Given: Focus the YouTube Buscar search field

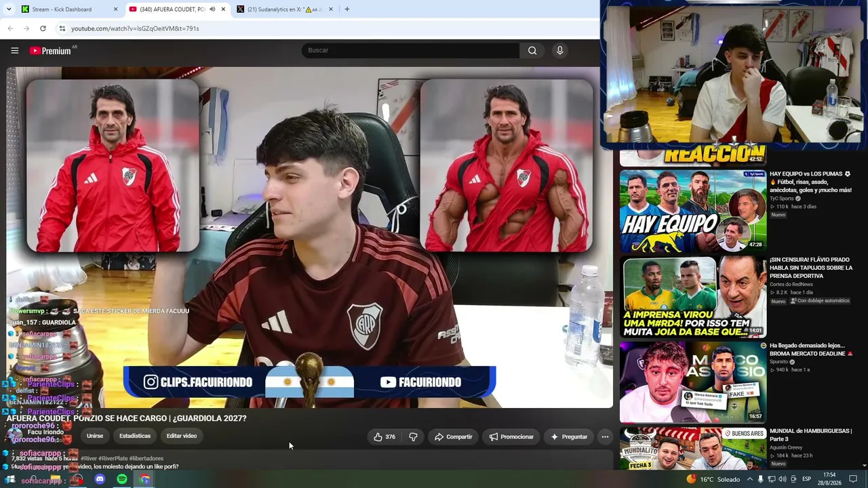Looking at the screenshot, I should 410,50.
